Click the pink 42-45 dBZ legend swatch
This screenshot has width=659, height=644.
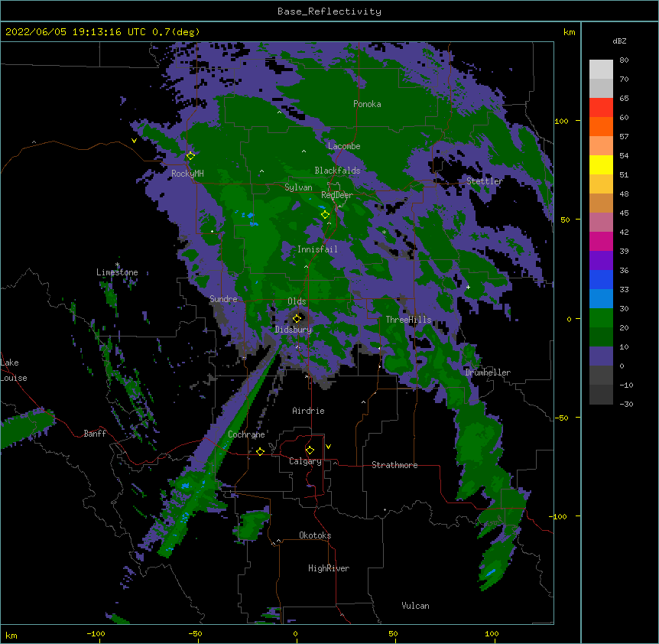click(601, 223)
